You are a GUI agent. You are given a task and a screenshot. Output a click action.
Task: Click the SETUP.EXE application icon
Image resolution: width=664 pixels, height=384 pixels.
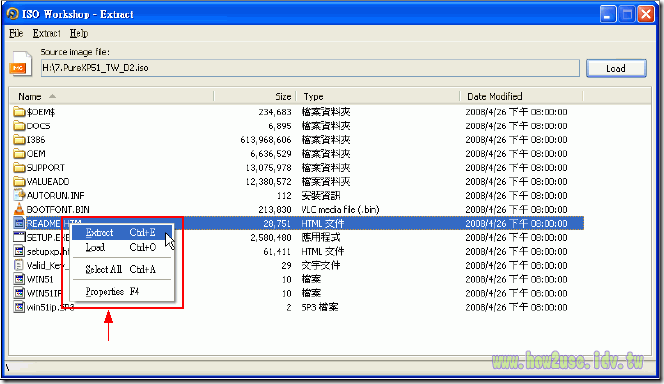[x=19, y=237]
